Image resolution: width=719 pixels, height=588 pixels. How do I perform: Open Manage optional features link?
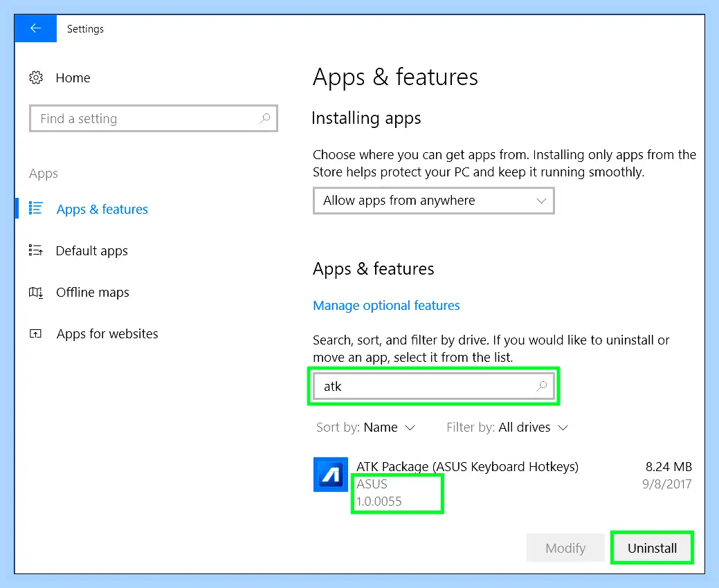386,305
